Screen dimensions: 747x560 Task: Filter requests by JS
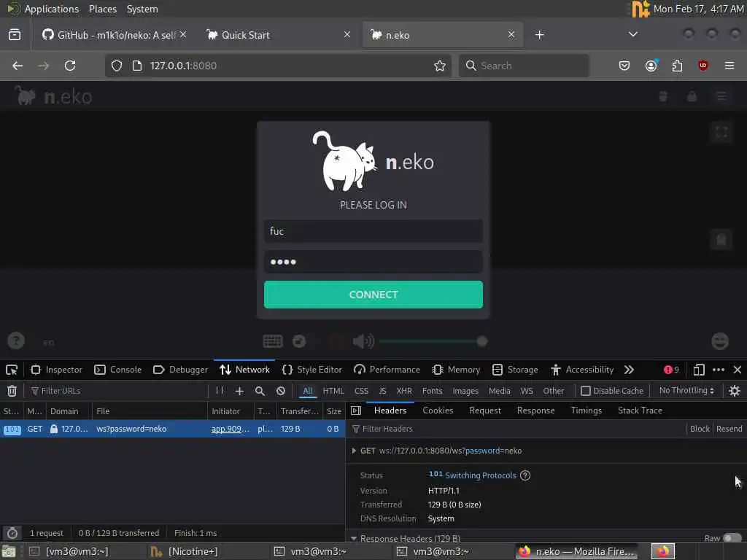coord(382,391)
